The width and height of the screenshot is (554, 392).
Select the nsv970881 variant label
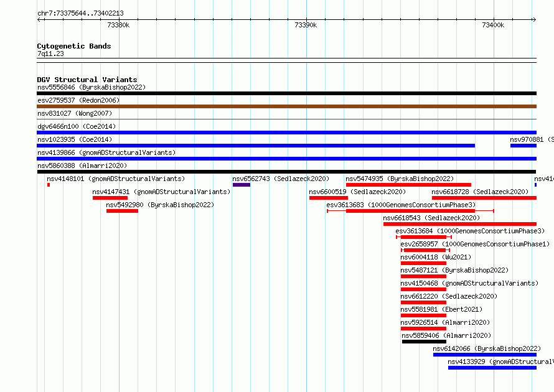(x=532, y=139)
